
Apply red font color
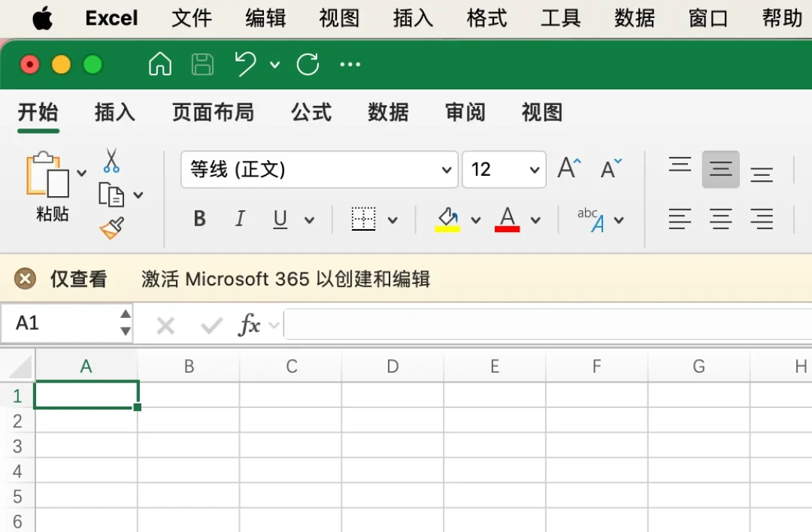(507, 219)
